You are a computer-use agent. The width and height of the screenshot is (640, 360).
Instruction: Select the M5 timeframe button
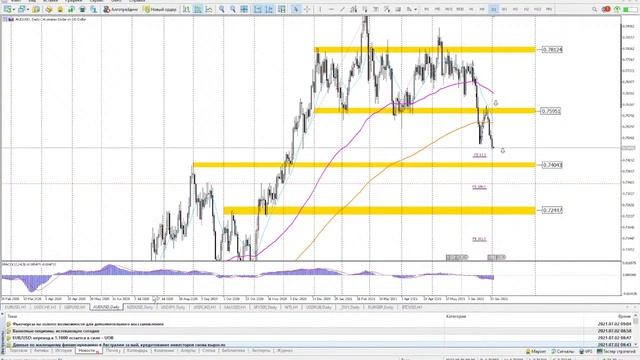(x=438, y=9)
